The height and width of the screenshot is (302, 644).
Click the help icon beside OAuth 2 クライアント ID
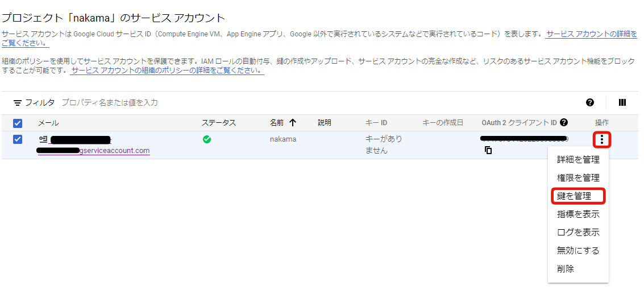click(x=564, y=122)
